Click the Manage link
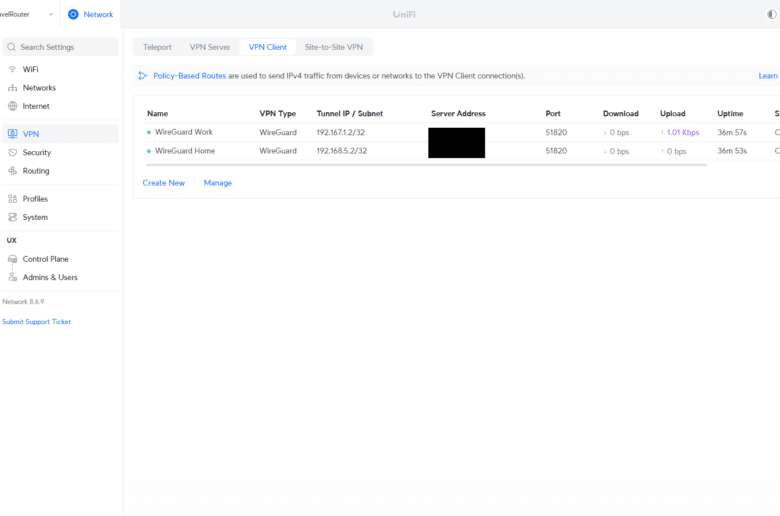The height and width of the screenshot is (516, 780). 217,183
